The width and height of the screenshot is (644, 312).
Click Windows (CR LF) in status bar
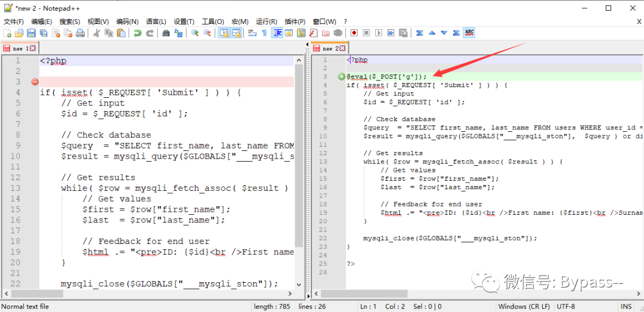[524, 307]
